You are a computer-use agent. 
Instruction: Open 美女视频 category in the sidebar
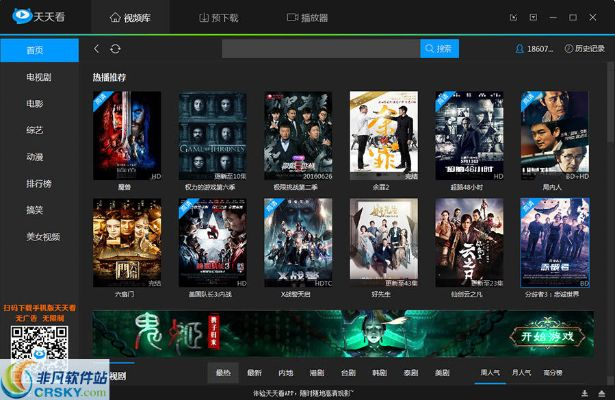coord(42,236)
